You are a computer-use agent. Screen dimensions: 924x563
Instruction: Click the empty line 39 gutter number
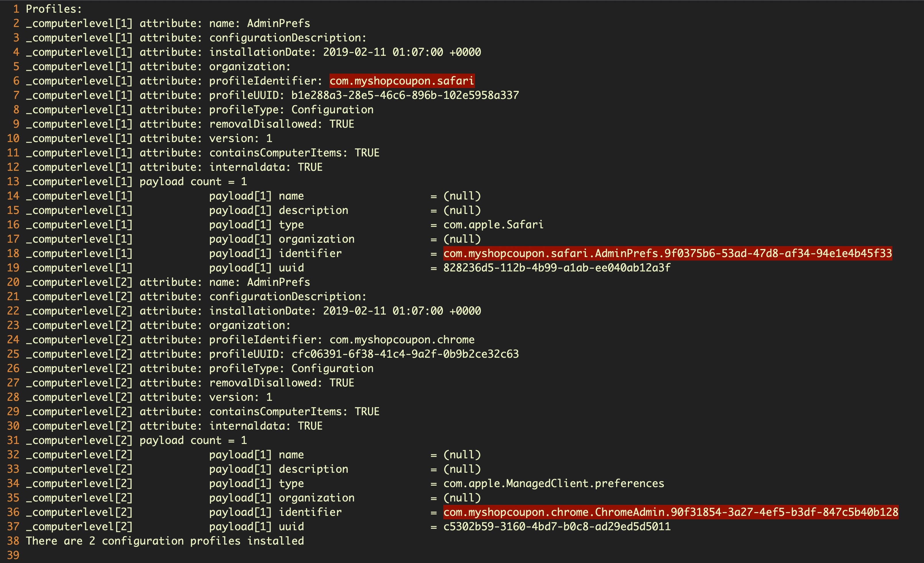coord(13,555)
